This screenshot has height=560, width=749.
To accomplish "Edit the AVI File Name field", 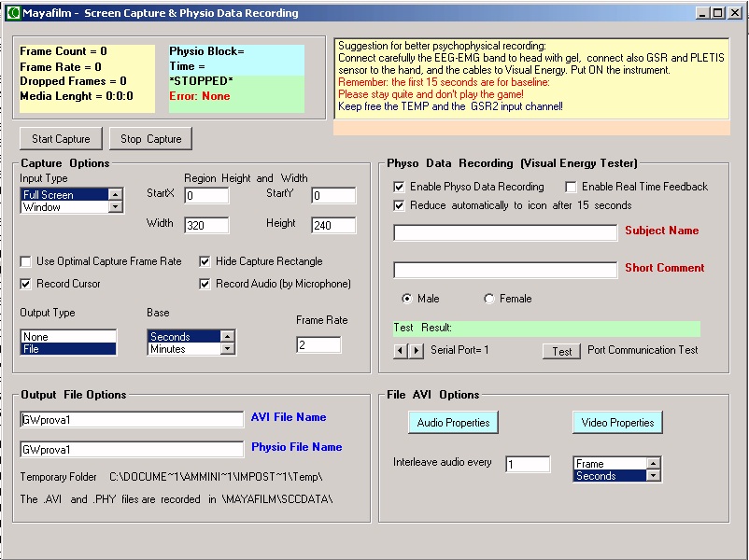I will tap(132, 420).
